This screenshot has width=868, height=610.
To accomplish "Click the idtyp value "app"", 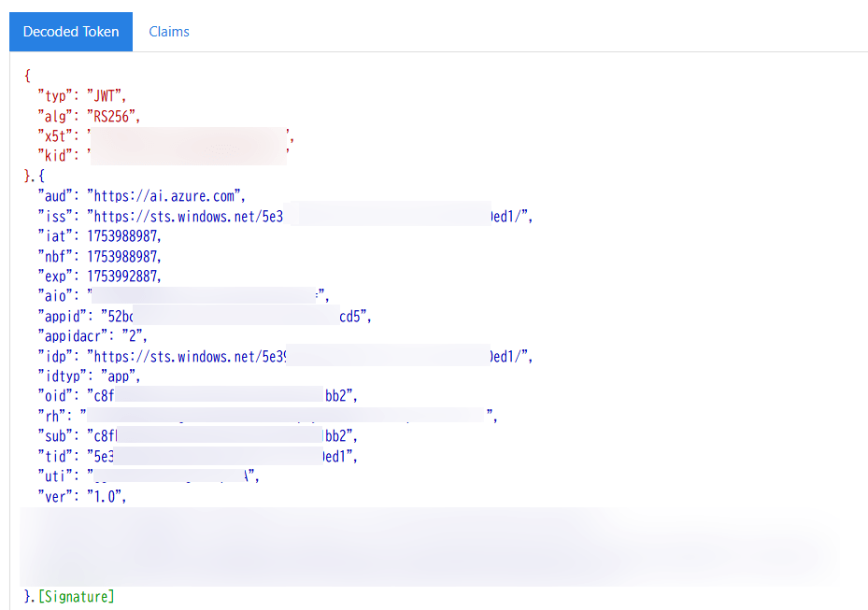I will tap(120, 376).
